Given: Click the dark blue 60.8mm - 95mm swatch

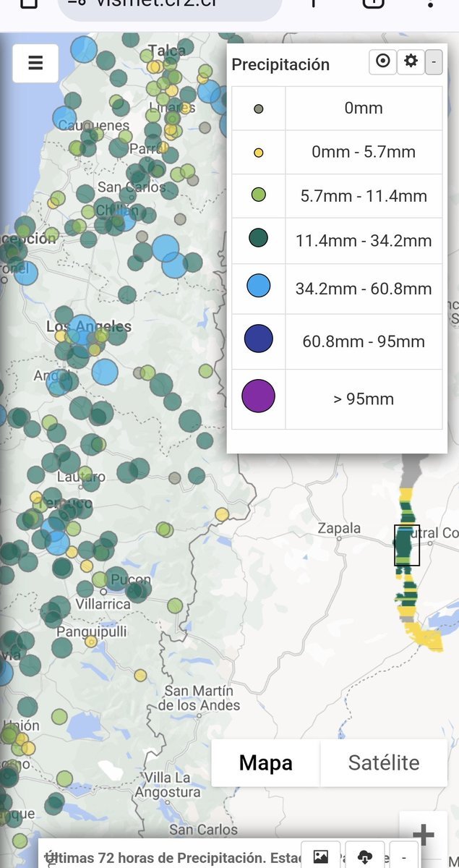Looking at the screenshot, I should pyautogui.click(x=259, y=339).
